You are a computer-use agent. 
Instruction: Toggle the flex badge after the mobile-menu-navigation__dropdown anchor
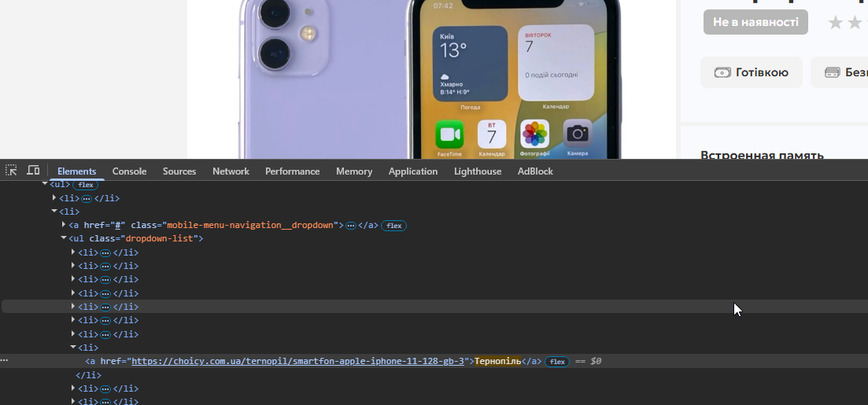click(x=393, y=226)
